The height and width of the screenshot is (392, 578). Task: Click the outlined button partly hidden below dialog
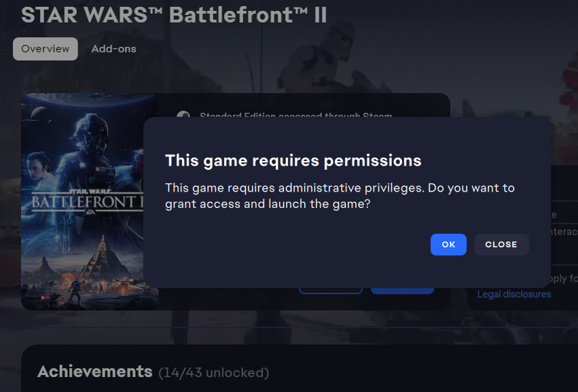[x=330, y=291]
